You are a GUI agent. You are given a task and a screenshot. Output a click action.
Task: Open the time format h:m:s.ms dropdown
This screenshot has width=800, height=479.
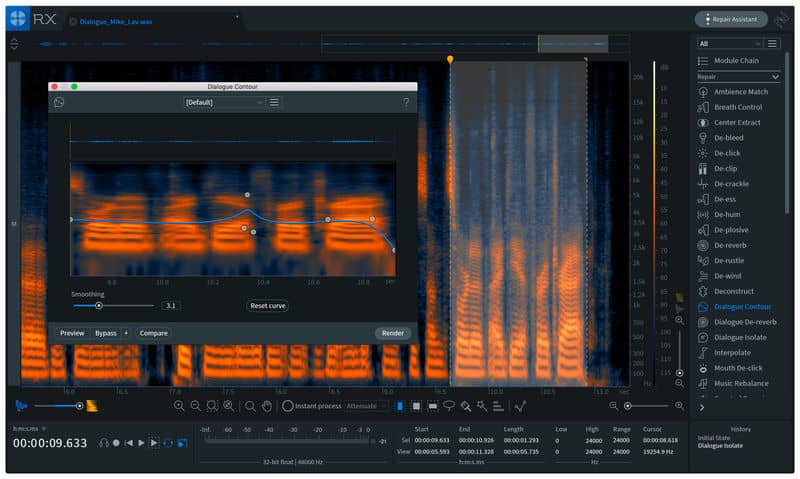point(30,428)
